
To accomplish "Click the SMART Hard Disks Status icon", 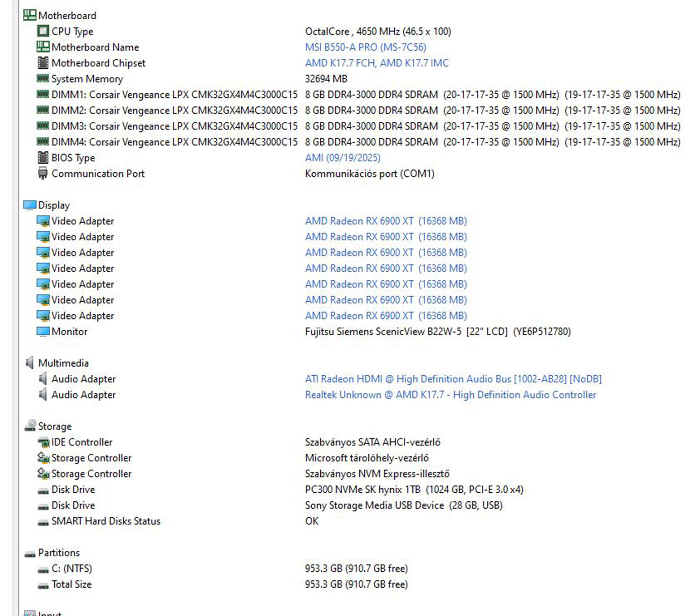I will [x=43, y=522].
